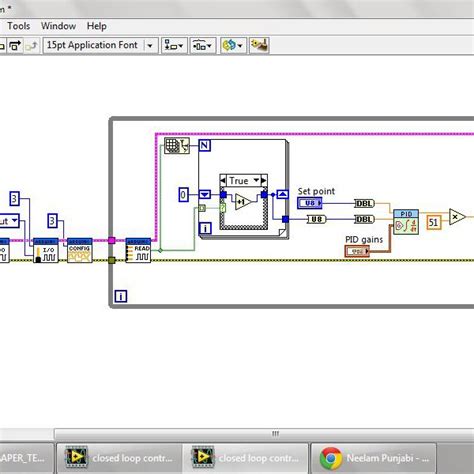Open the Distribute Objects dropdown
The image size is (474, 474).
point(203,45)
